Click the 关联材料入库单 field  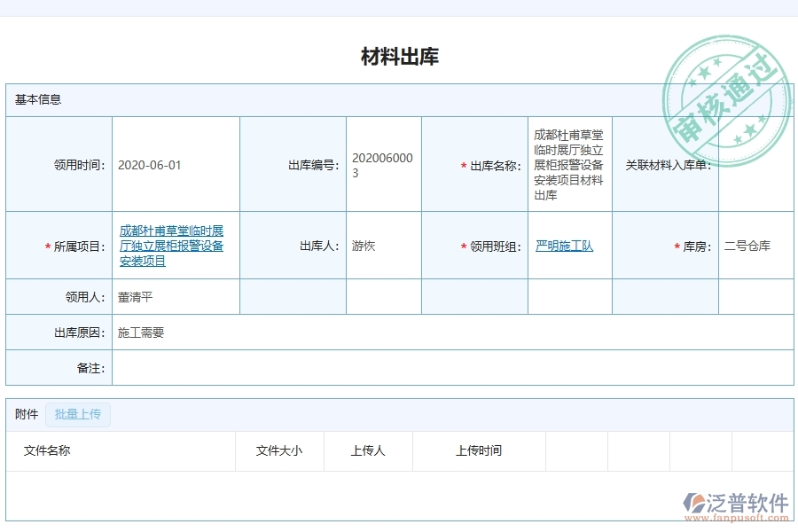[758, 164]
